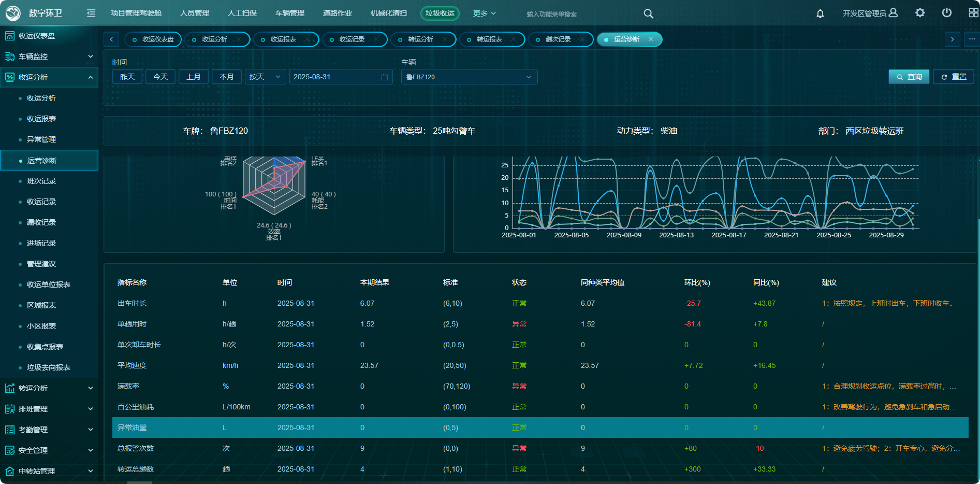Image resolution: width=980 pixels, height=484 pixels.
Task: Open the 鲁FBZ120 vehicle dropdown
Action: tap(469, 77)
